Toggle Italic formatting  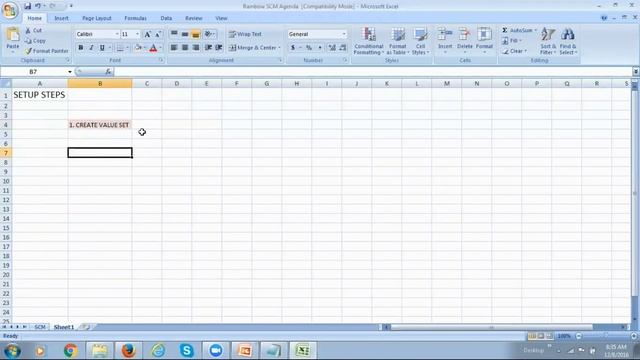click(91, 48)
